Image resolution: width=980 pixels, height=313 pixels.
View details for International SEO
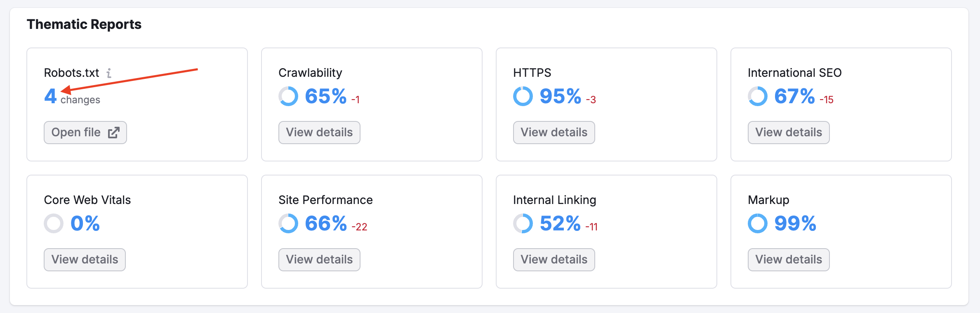(x=789, y=133)
